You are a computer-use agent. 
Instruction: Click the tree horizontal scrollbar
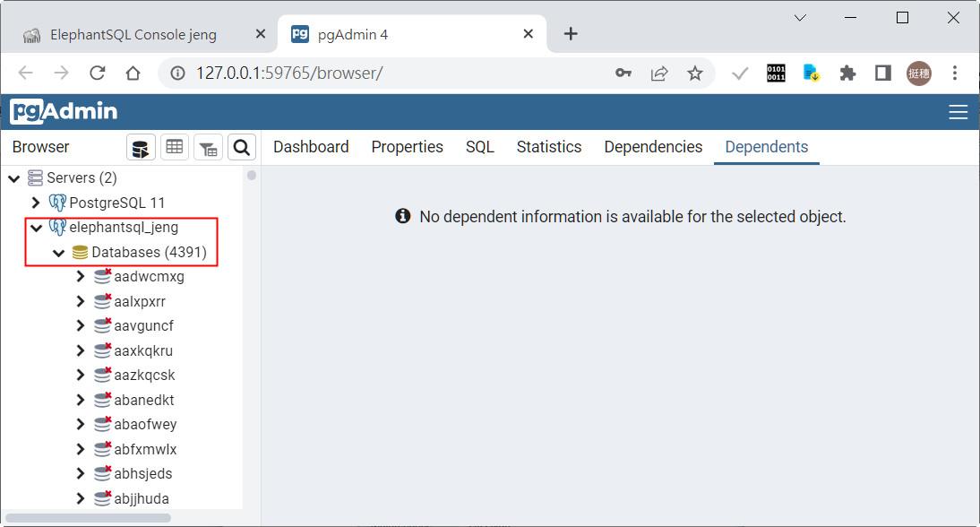88,518
